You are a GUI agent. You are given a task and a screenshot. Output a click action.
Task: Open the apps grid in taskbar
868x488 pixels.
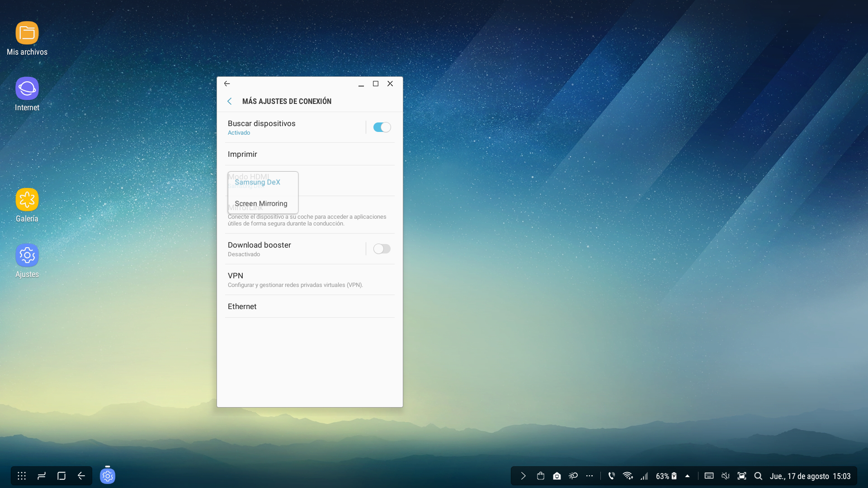pyautogui.click(x=22, y=476)
